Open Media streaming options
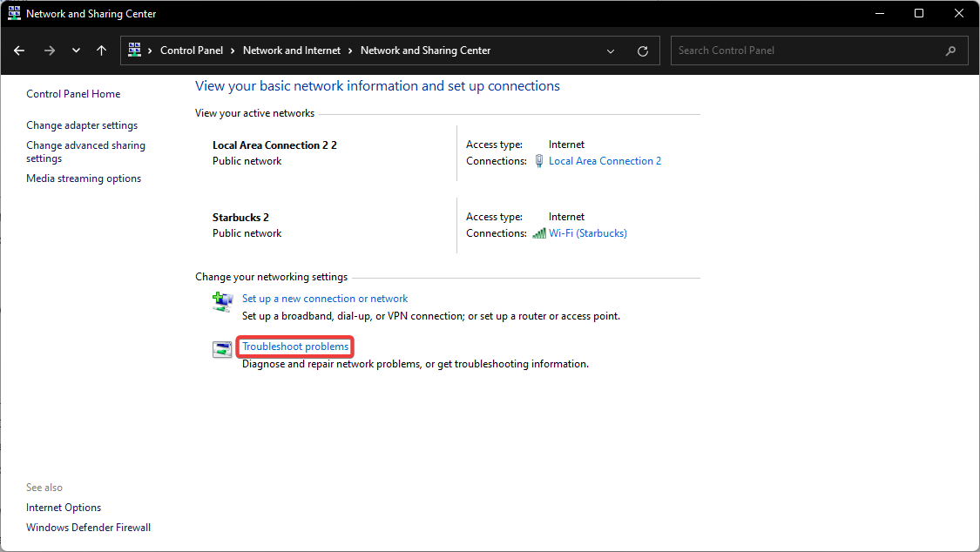This screenshot has height=552, width=980. click(84, 178)
